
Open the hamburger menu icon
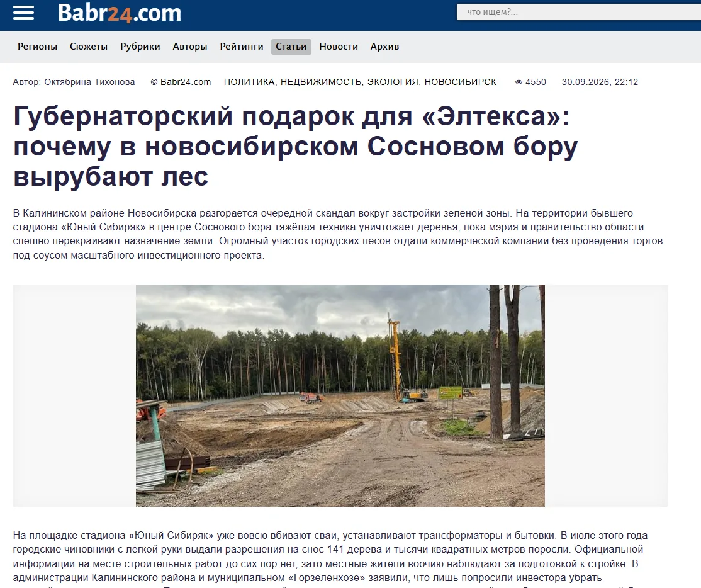[x=23, y=13]
